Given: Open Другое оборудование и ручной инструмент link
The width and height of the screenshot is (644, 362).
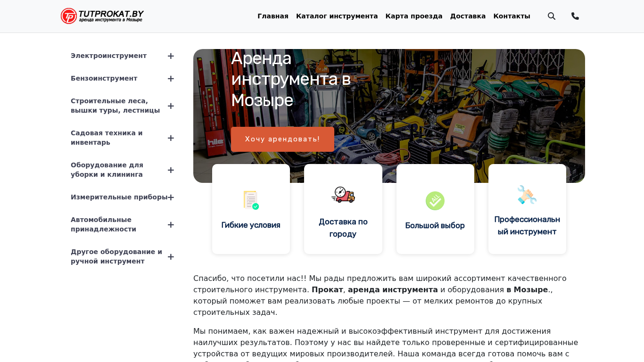Looking at the screenshot, I should point(116,256).
